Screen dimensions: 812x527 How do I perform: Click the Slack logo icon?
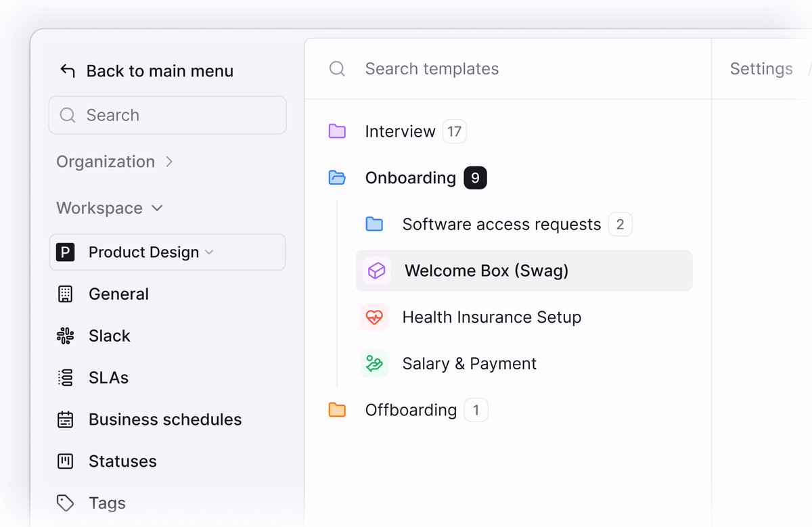(65, 336)
